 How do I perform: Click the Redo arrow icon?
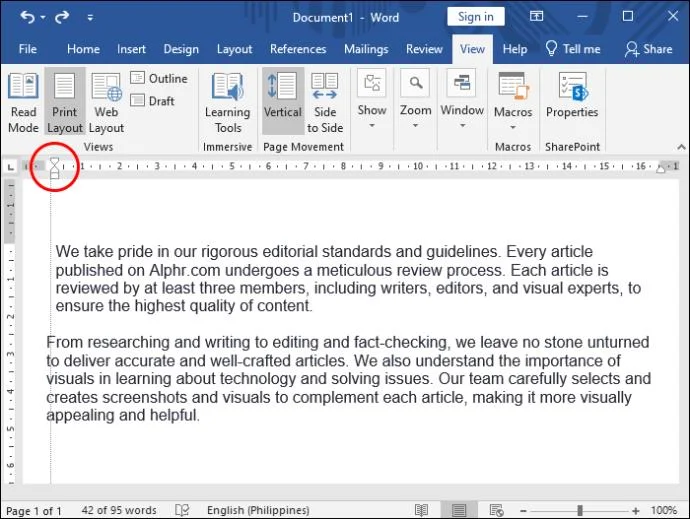(62, 17)
